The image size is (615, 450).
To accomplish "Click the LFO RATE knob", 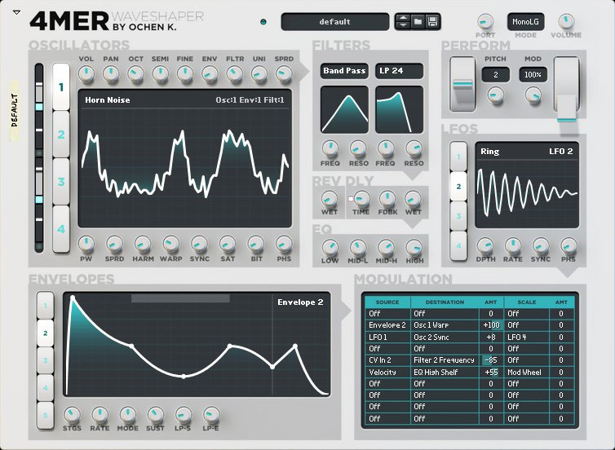I will (x=513, y=244).
